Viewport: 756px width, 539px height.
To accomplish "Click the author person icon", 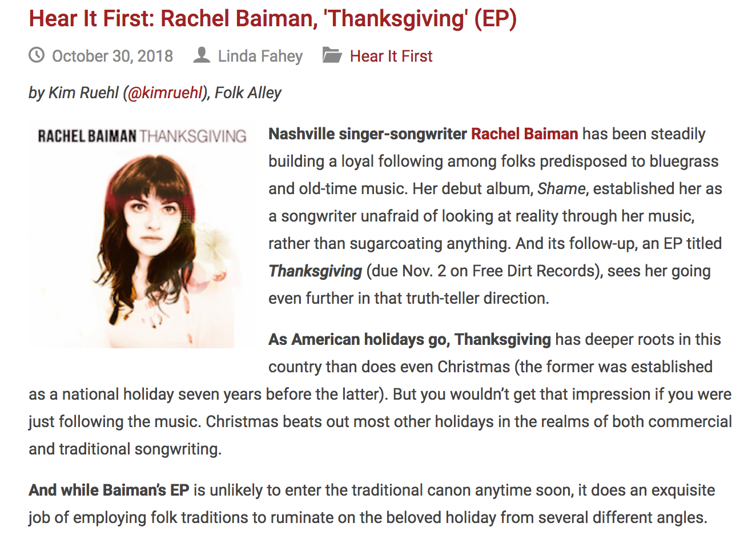I will click(x=202, y=55).
